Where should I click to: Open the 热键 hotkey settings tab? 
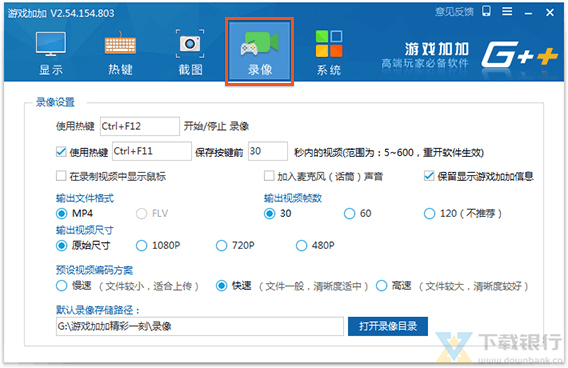click(x=120, y=53)
